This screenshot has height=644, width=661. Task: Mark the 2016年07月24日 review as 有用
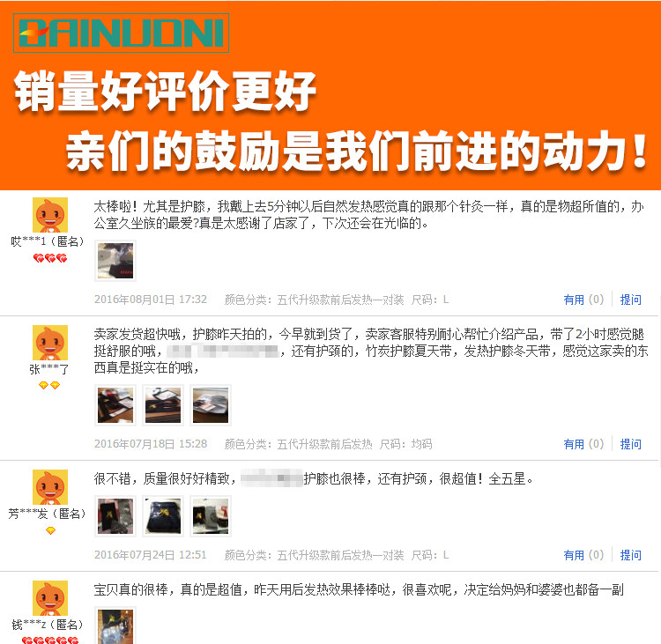pyautogui.click(x=583, y=555)
